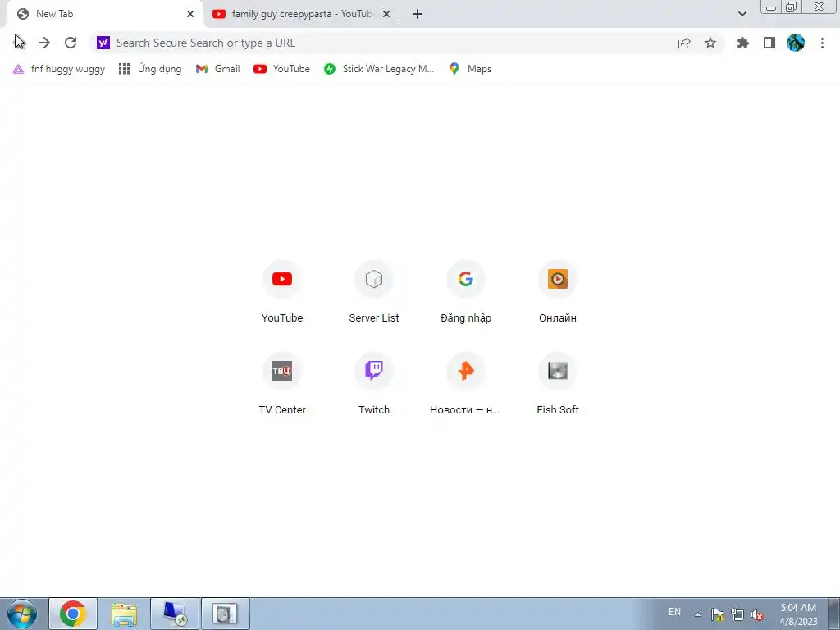Open YouTube bookmark in bookmarks bar
The width and height of the screenshot is (840, 630).
(282, 69)
